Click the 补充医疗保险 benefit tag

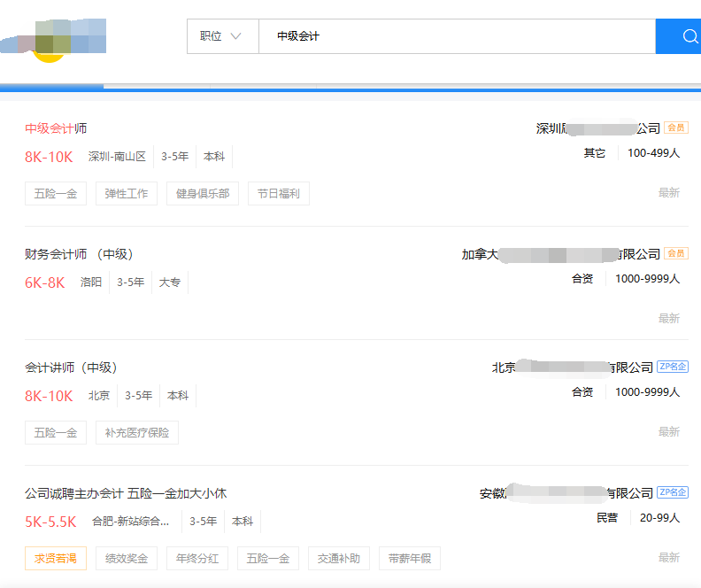[136, 433]
